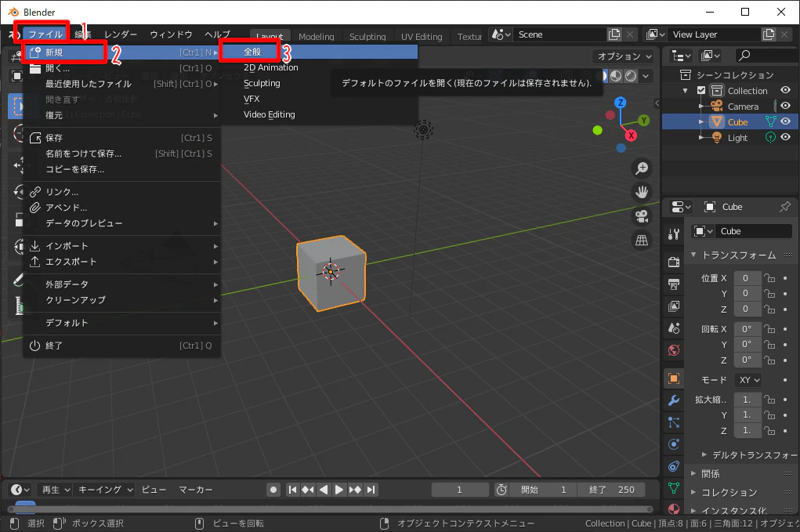Image resolution: width=800 pixels, height=532 pixels.
Task: Open the Modifier properties wrench icon
Action: pyautogui.click(x=674, y=400)
